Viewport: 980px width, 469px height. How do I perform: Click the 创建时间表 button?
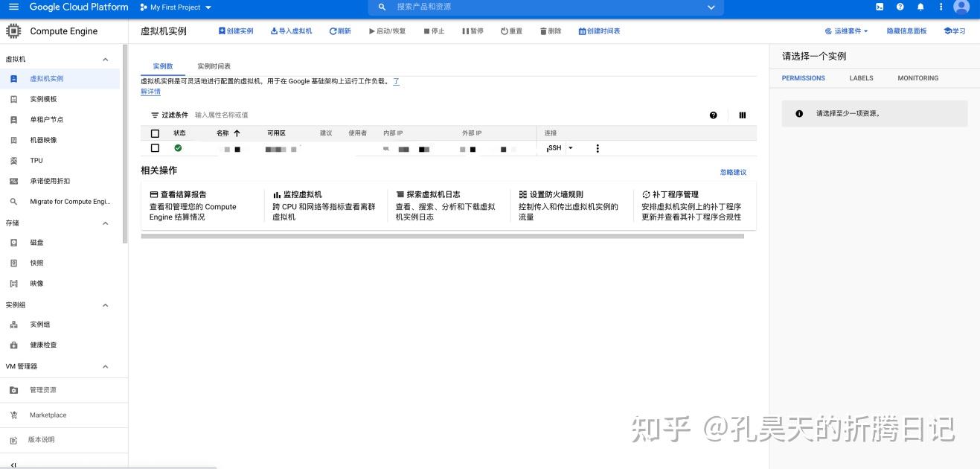(x=599, y=31)
